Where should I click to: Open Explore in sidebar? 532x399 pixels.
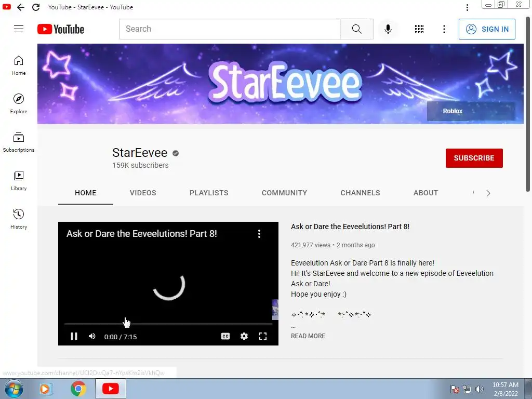(19, 104)
